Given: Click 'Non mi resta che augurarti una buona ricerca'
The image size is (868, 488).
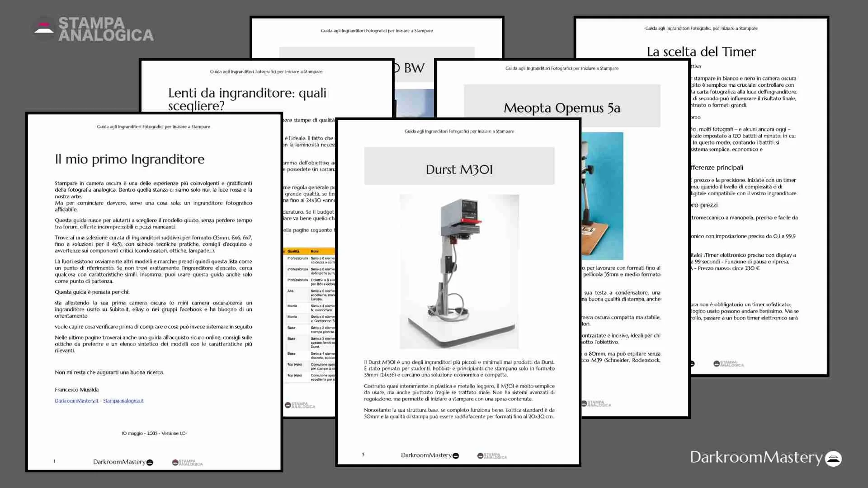Looking at the screenshot, I should pyautogui.click(x=109, y=372).
